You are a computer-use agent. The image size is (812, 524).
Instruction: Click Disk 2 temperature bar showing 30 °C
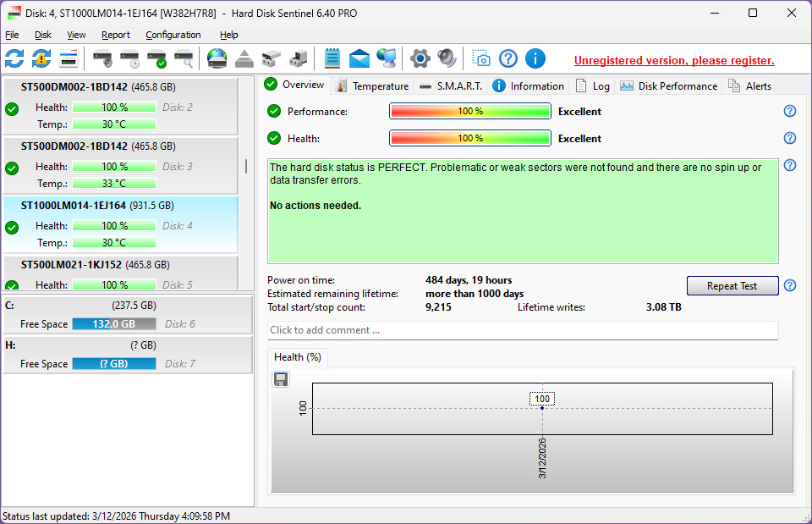[x=114, y=124]
